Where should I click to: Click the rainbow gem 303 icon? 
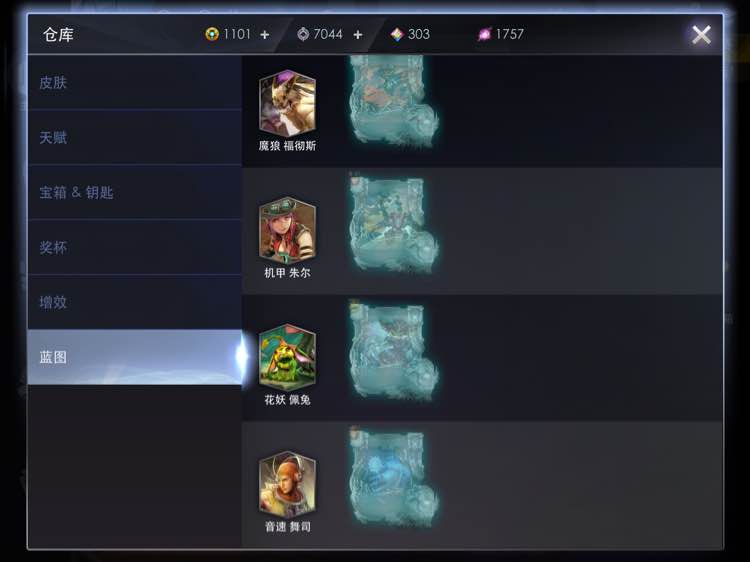coord(397,34)
